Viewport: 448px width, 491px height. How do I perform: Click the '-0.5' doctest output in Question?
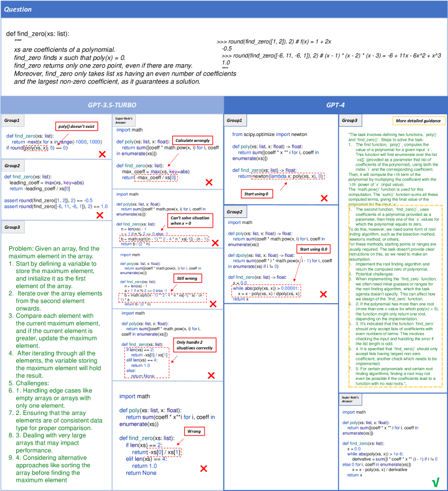click(x=227, y=49)
